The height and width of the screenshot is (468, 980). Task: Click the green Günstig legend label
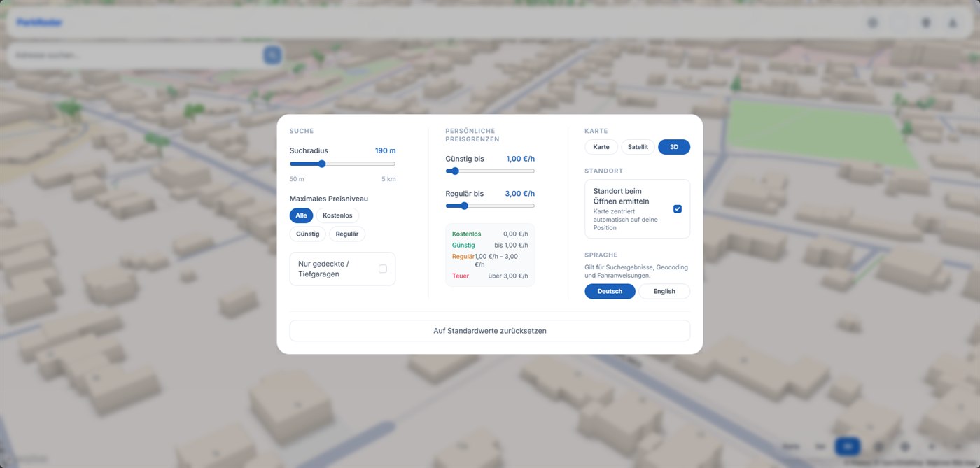point(463,245)
